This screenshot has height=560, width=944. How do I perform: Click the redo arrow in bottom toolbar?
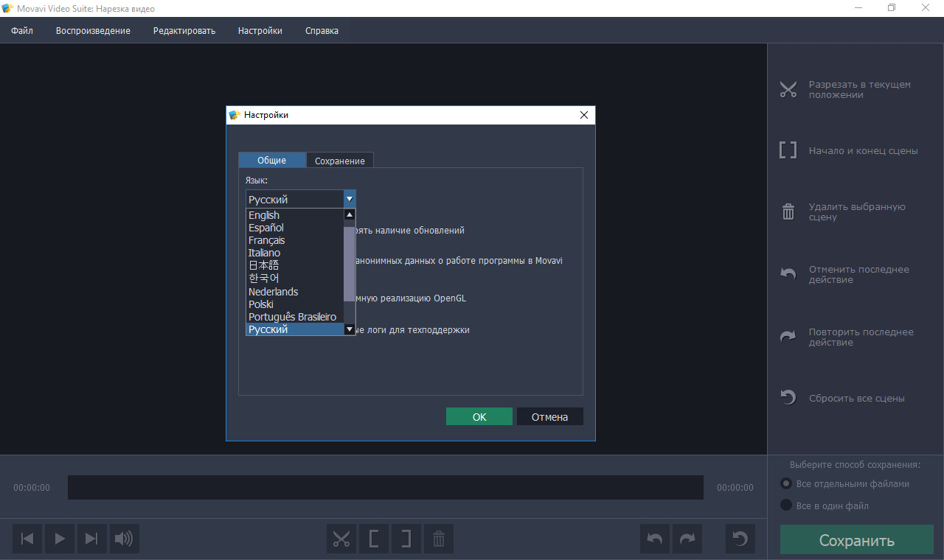[687, 539]
